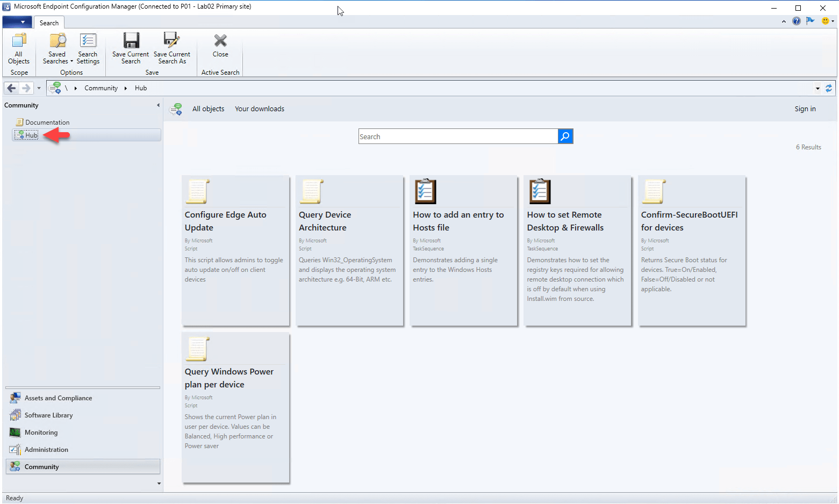Click the Ready status bar text
839x504 pixels.
click(15, 498)
